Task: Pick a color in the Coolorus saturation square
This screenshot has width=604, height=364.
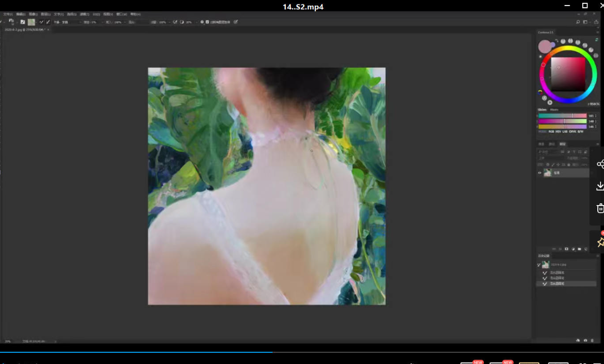Action: click(568, 74)
